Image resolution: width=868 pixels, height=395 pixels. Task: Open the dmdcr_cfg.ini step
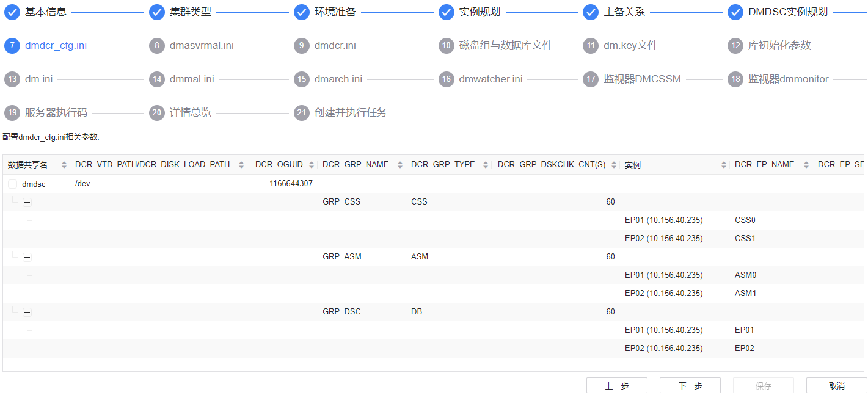56,46
